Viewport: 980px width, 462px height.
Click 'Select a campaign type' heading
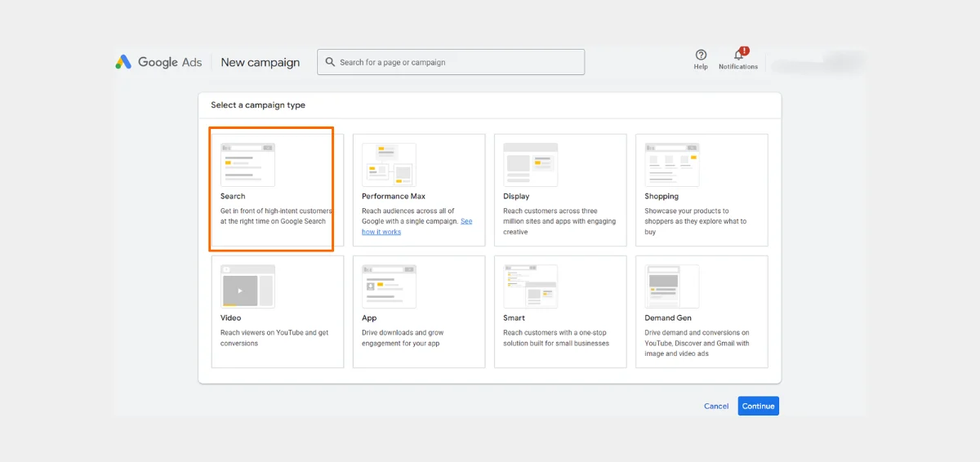click(x=258, y=105)
